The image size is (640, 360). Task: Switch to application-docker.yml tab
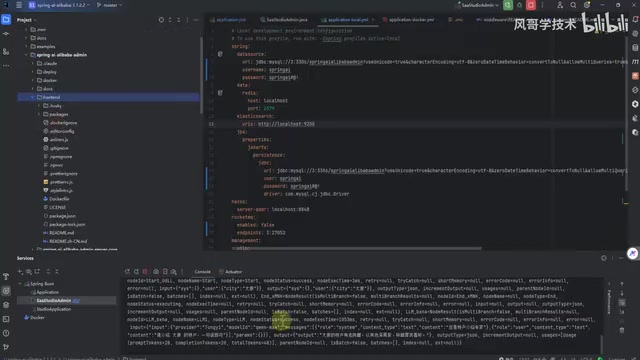click(x=408, y=20)
